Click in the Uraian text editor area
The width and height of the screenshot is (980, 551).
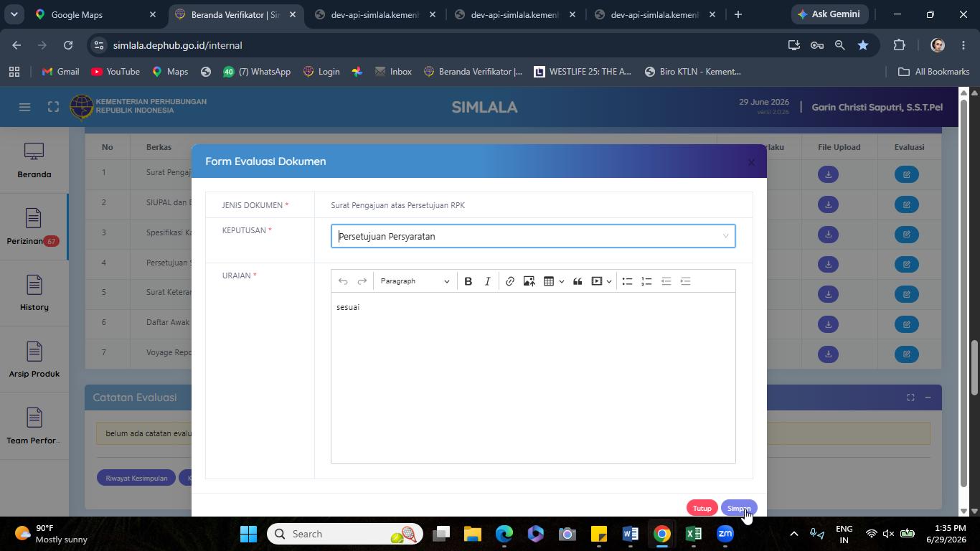click(533, 378)
